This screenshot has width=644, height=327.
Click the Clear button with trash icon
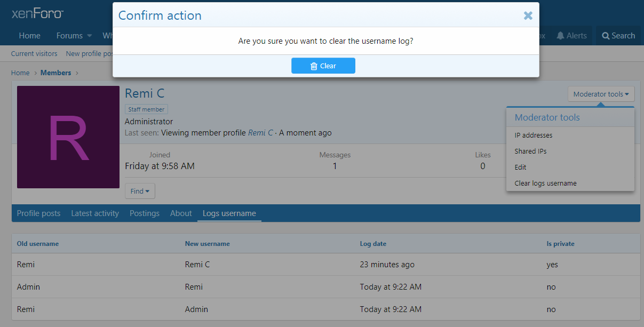tap(323, 66)
